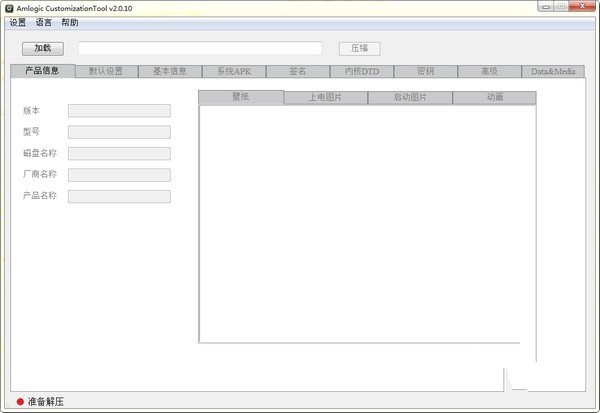Click the 型号 model field
600x413 pixels.
click(x=119, y=132)
